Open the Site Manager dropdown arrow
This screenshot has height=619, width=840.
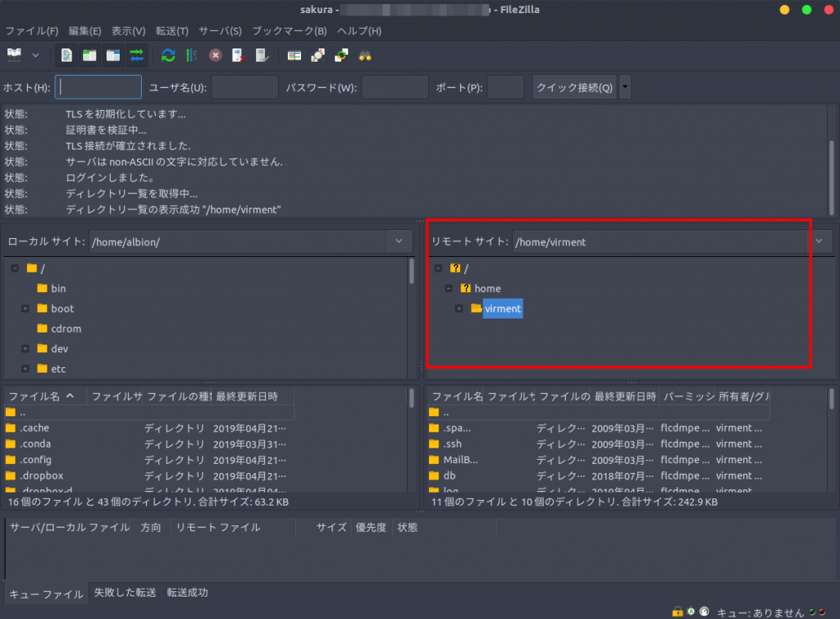[35, 55]
